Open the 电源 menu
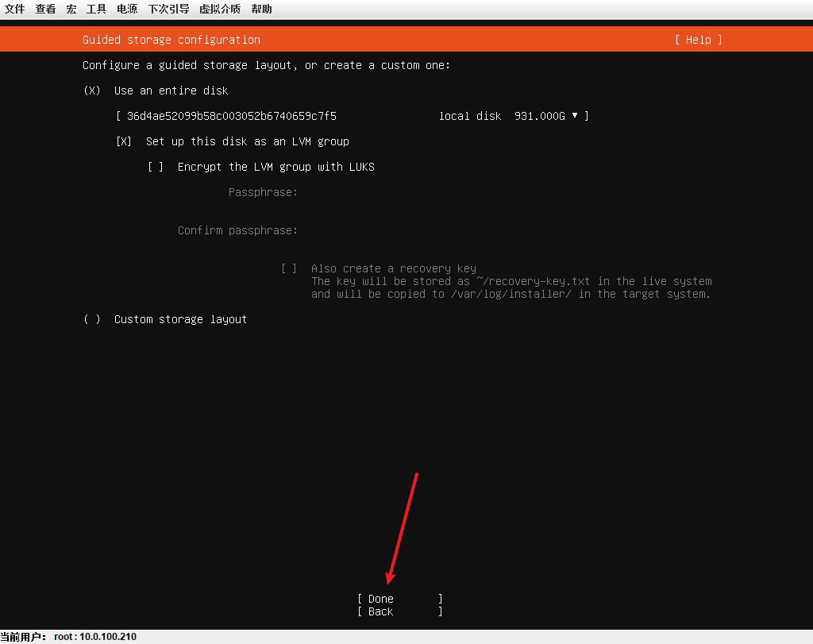Image resolution: width=813 pixels, height=644 pixels. 127,9
